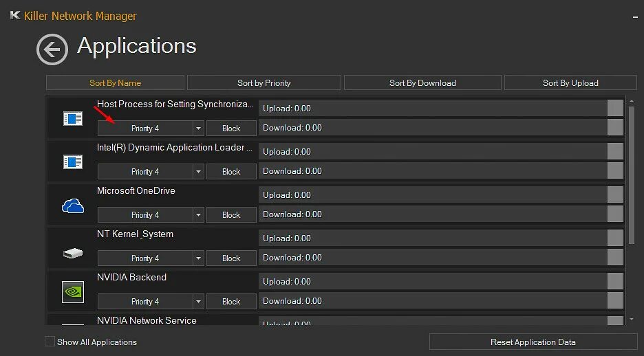
Task: Block Intel Dynamic Application Loader
Action: (231, 172)
